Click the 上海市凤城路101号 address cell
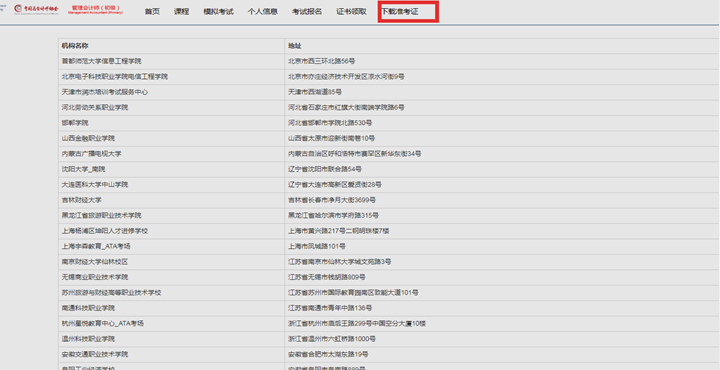The height and width of the screenshot is (370, 720). coord(502,247)
